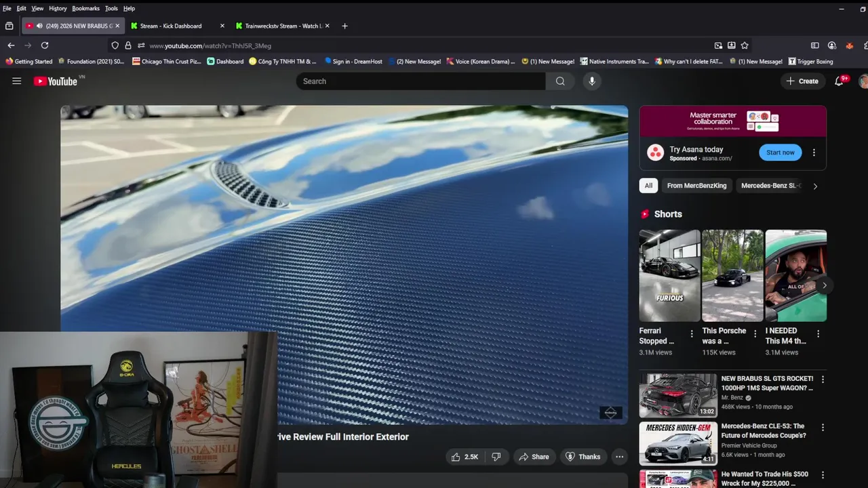Open options menu for Asana ad
868x488 pixels.
click(814, 152)
